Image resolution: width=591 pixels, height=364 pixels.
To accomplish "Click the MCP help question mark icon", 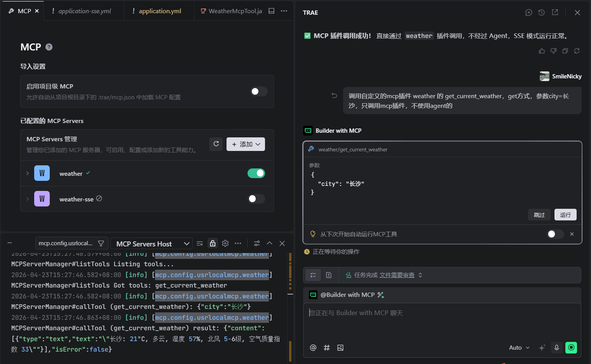I will 49,47.
